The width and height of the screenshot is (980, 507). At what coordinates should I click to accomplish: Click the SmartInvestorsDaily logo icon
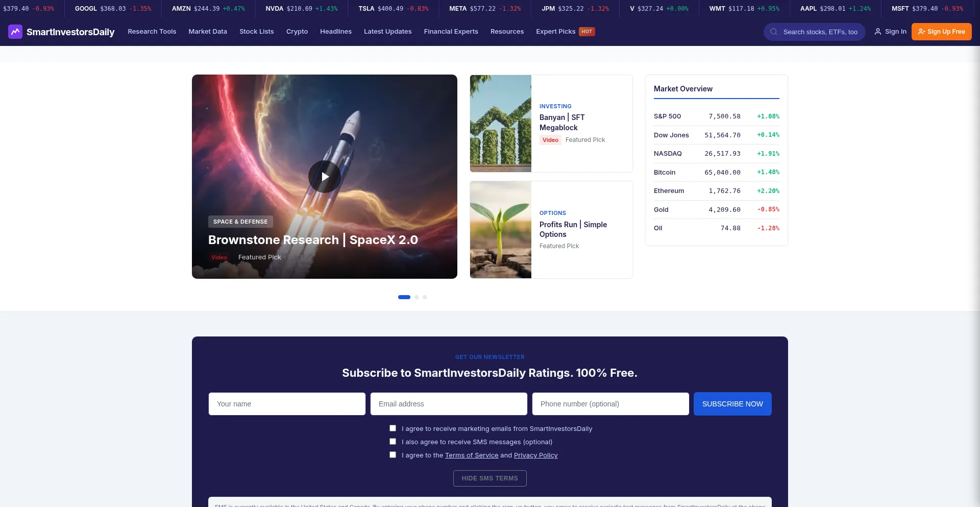point(15,32)
